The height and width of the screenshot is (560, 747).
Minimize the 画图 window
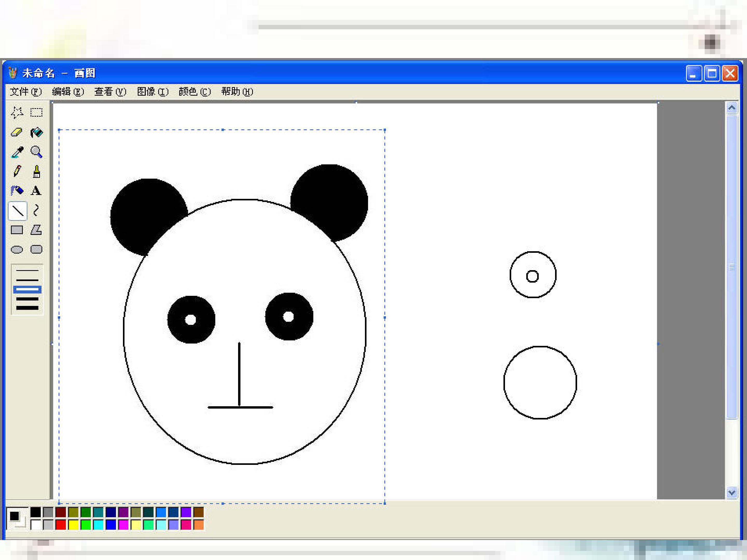(x=694, y=73)
